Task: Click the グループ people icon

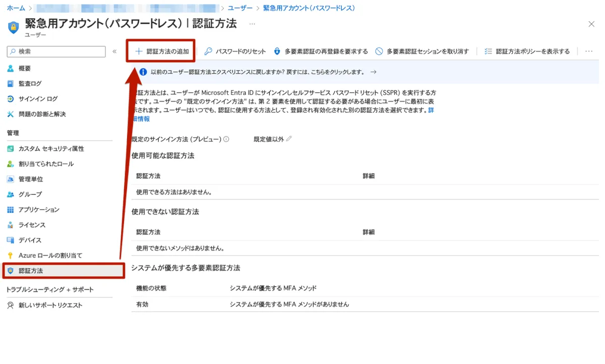Action: pyautogui.click(x=11, y=194)
